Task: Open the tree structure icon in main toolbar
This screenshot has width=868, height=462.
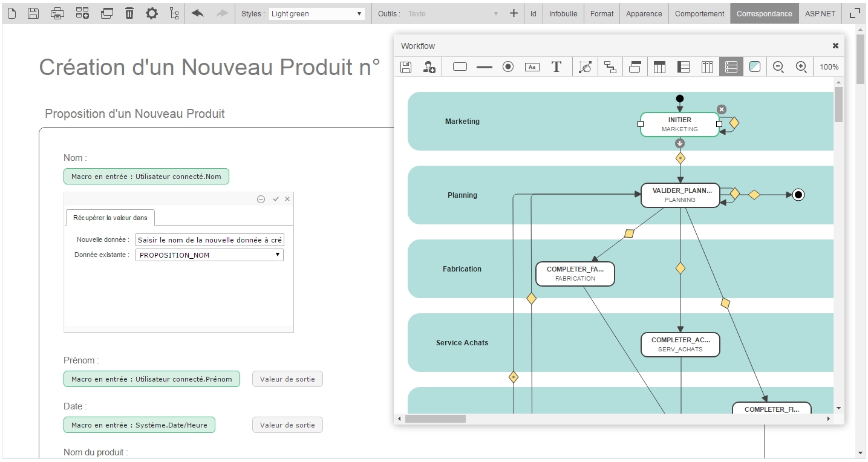Action: [x=174, y=13]
